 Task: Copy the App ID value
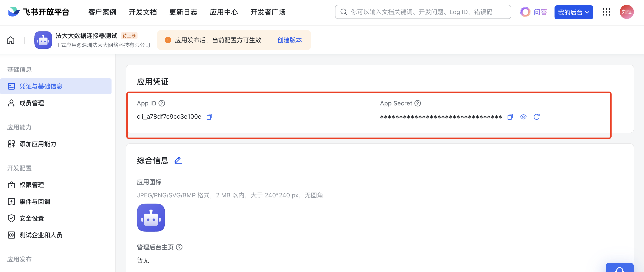coord(209,117)
